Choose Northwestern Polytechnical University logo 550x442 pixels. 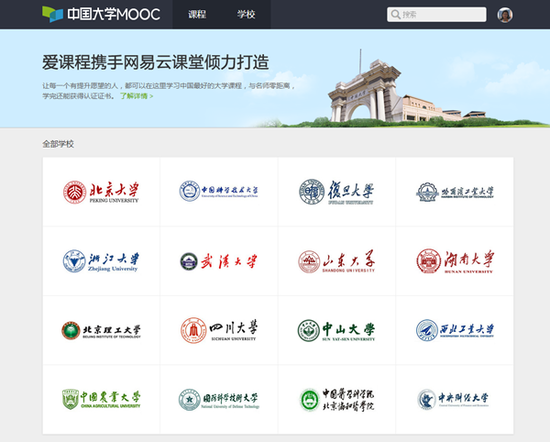point(455,330)
